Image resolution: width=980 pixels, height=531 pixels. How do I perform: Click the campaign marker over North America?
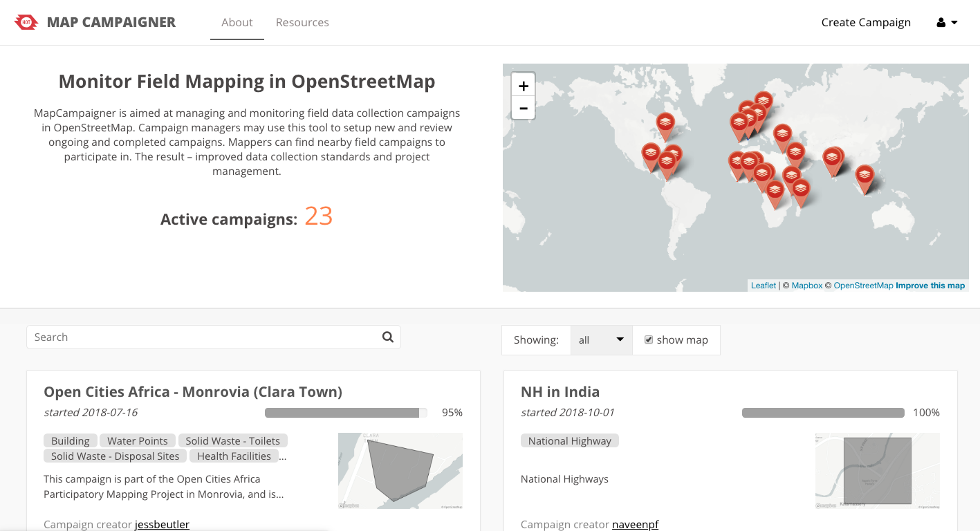(x=665, y=124)
